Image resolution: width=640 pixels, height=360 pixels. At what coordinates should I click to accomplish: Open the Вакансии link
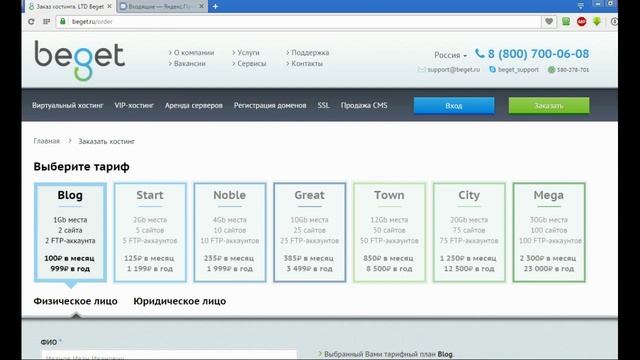coord(189,64)
